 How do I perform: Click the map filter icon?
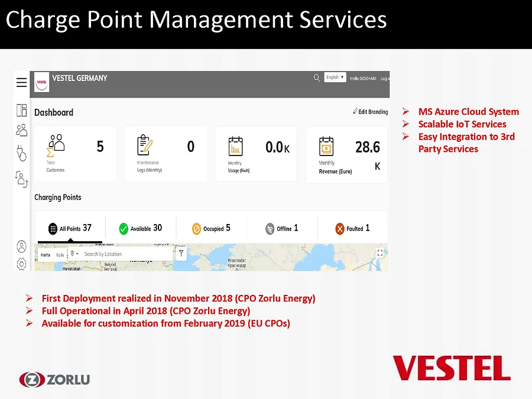181,254
